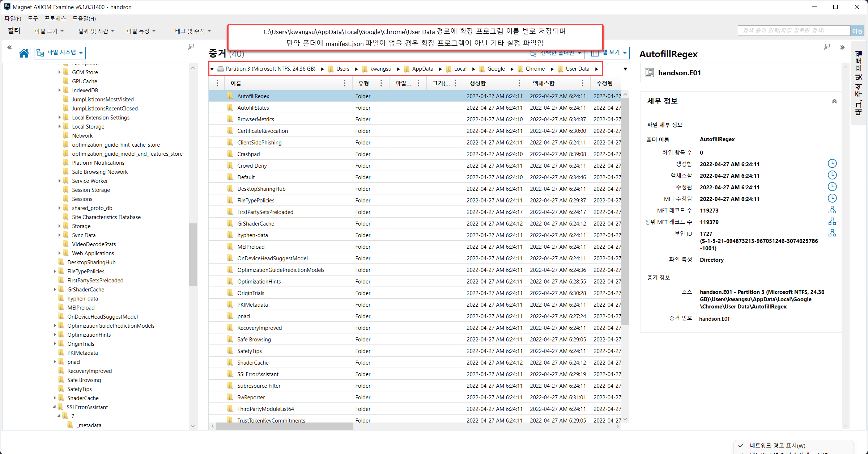The height and width of the screenshot is (454, 868).
Task: Open the 파일 시스템 explorer dropdown
Action: [60, 52]
